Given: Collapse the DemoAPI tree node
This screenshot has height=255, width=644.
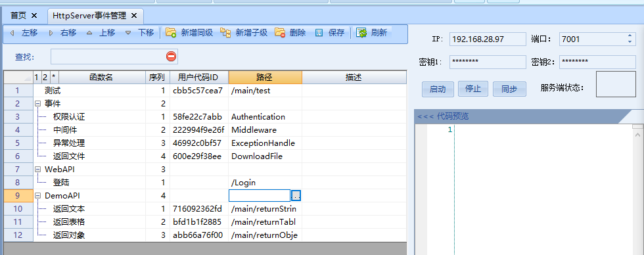Looking at the screenshot, I should tap(38, 195).
